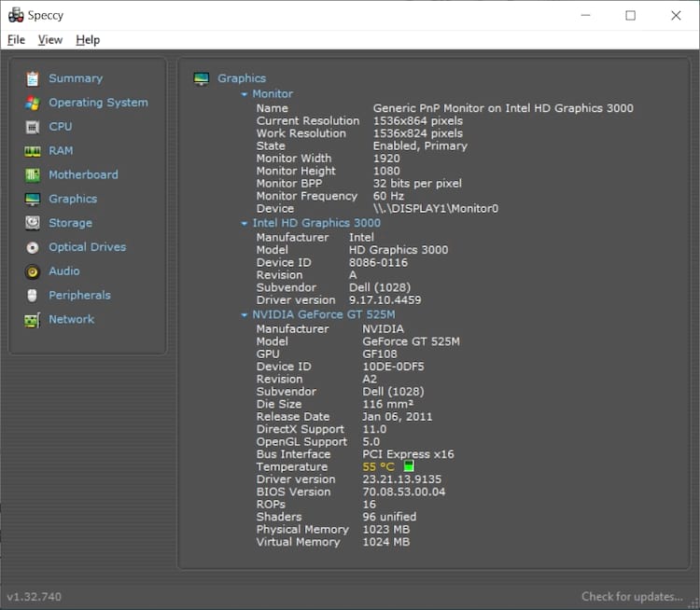Select the Audio section label
The image size is (700, 610).
coord(64,271)
